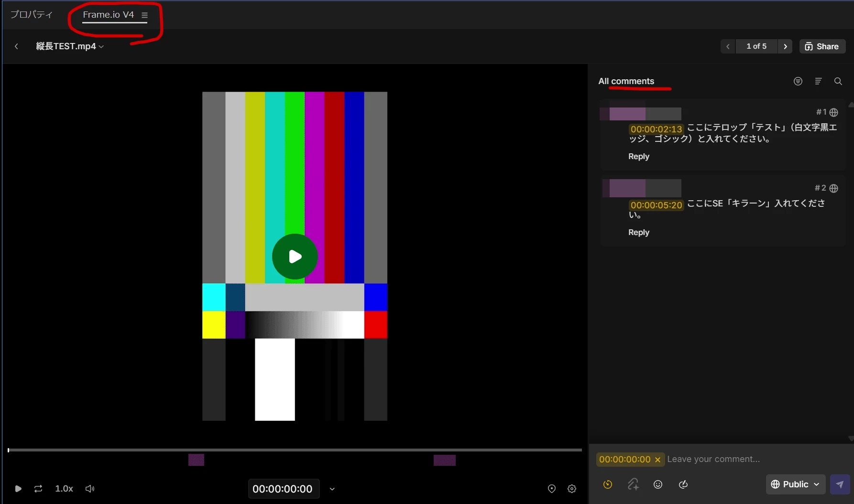Toggle the comment timestamp clock icon

(608, 484)
